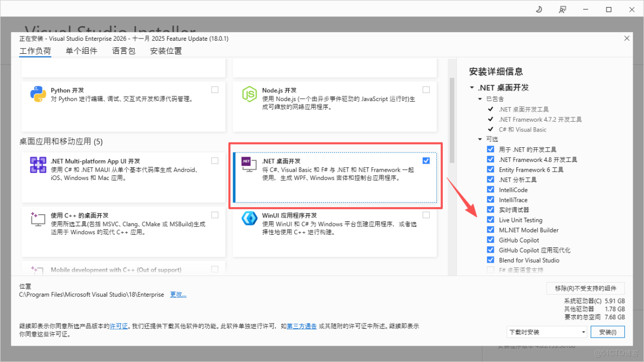Open the 语言包 tab
644x362 pixels.
(x=123, y=51)
